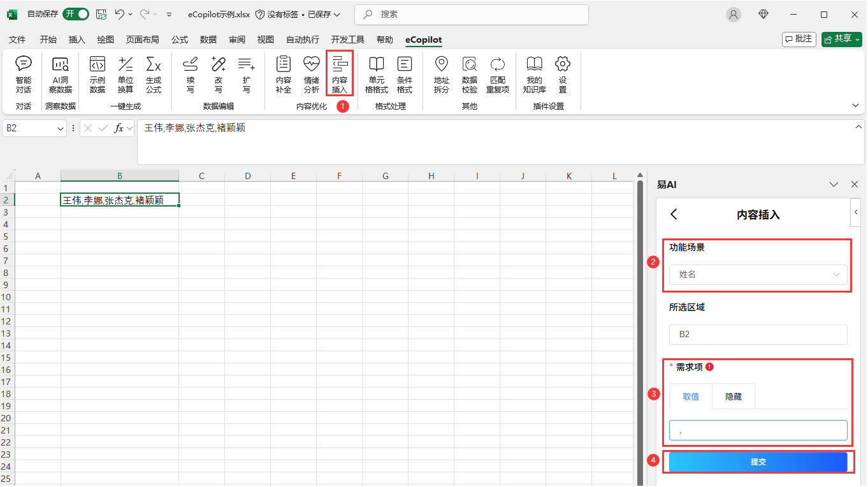The height and width of the screenshot is (487, 868).
Task: Open the 设置 gear icon
Action: click(x=563, y=74)
